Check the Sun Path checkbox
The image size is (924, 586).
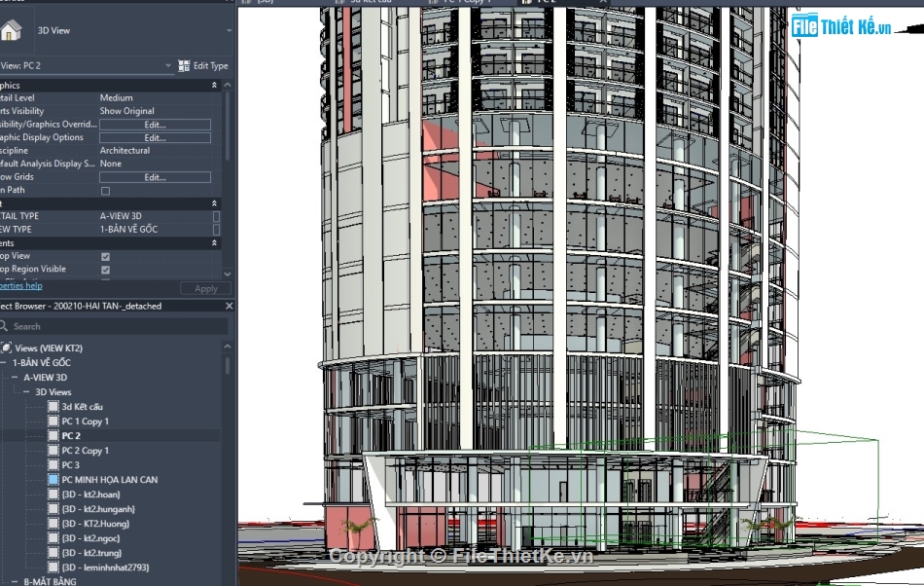[106, 190]
